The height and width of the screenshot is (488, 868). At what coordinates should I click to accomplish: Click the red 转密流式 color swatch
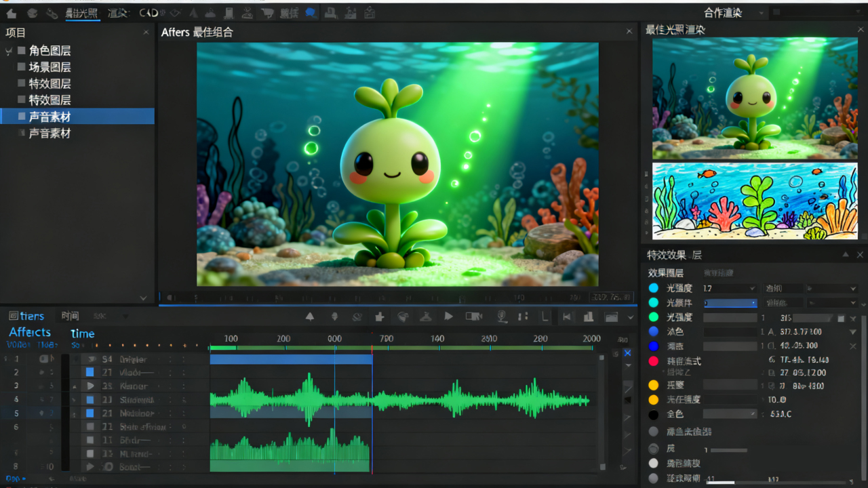click(654, 361)
